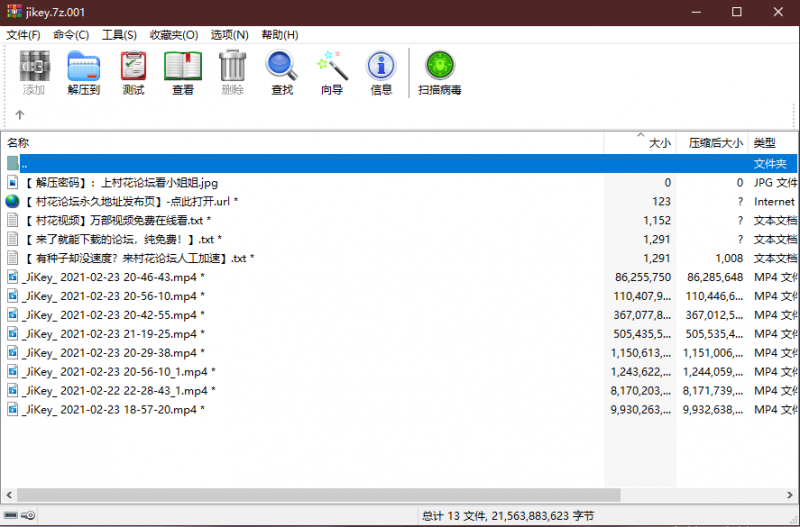Run the virus scan (扫描病毒) icon
Screen dimensions: 800x527
tap(439, 73)
